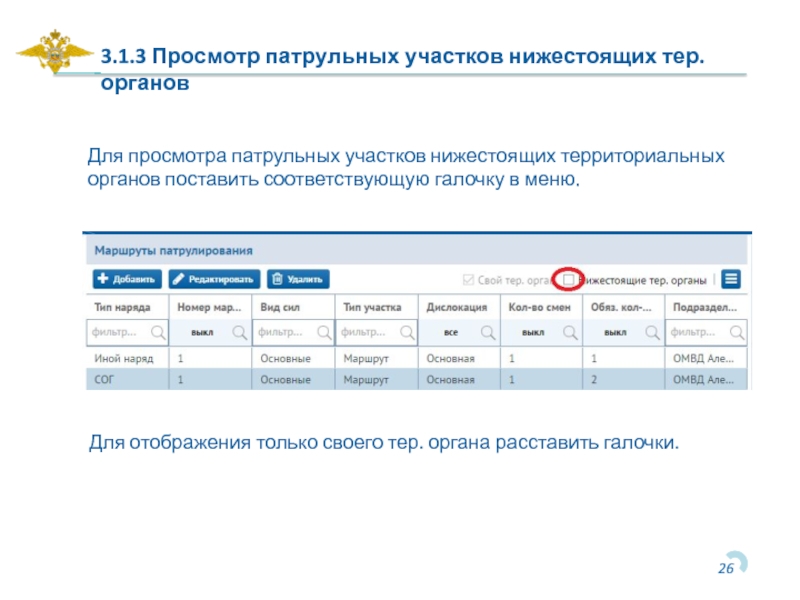Image resolution: width=800 pixels, height=600 pixels.
Task: Open the Дислокация filter showing все
Action: point(459,333)
